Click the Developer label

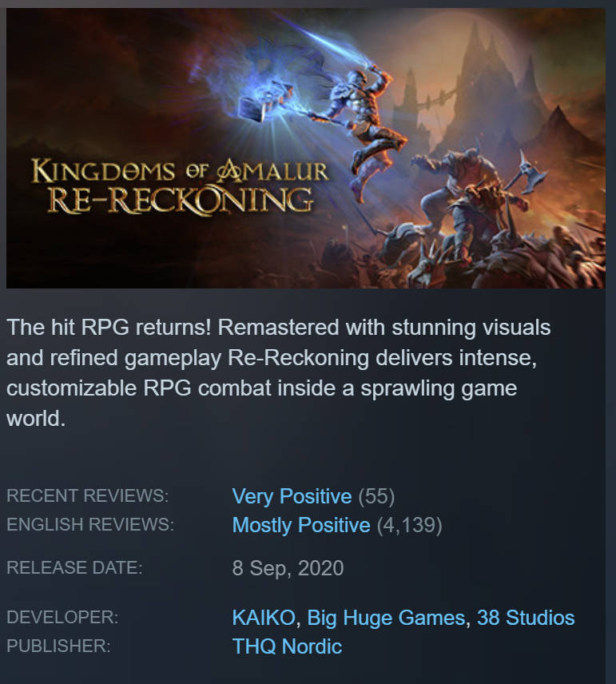62,617
